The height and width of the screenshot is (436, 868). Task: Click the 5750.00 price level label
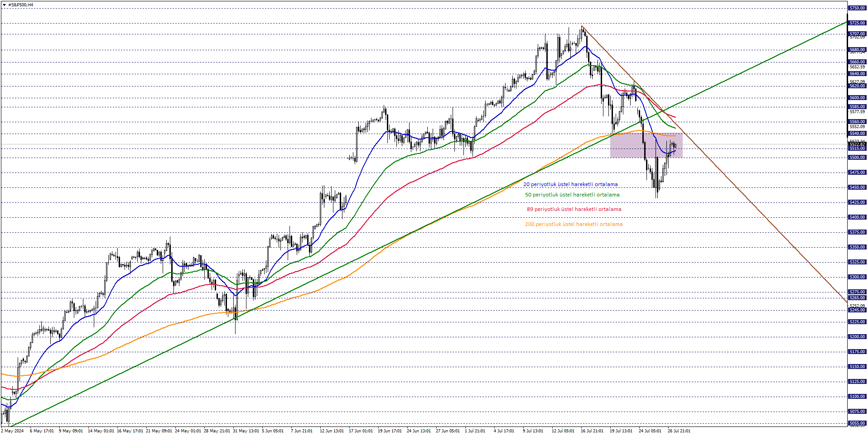[857, 8]
